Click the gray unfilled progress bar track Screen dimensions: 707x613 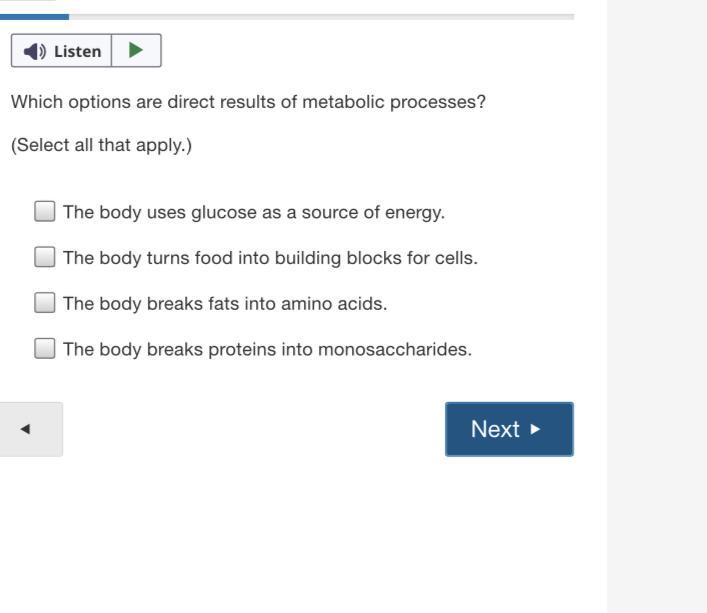pyautogui.click(x=320, y=16)
